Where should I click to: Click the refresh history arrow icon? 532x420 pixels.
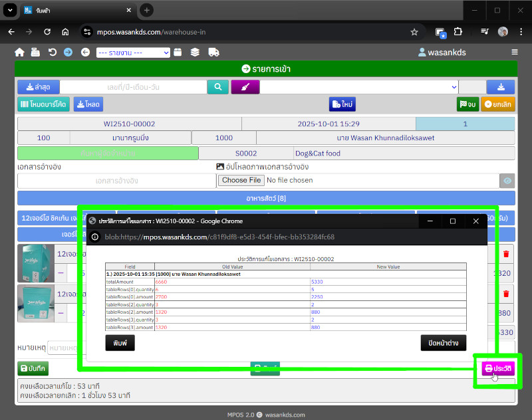(x=53, y=52)
